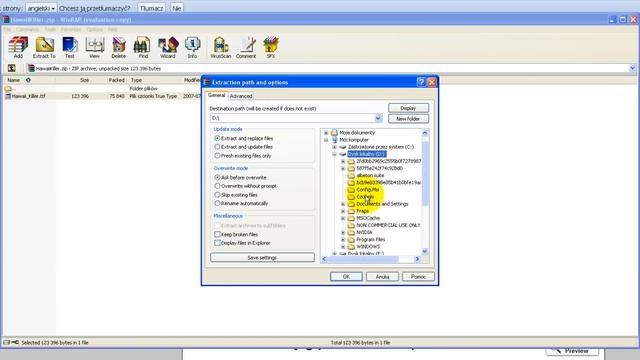The image size is (640, 360).
Task: Click the New folder button
Action: tap(408, 118)
